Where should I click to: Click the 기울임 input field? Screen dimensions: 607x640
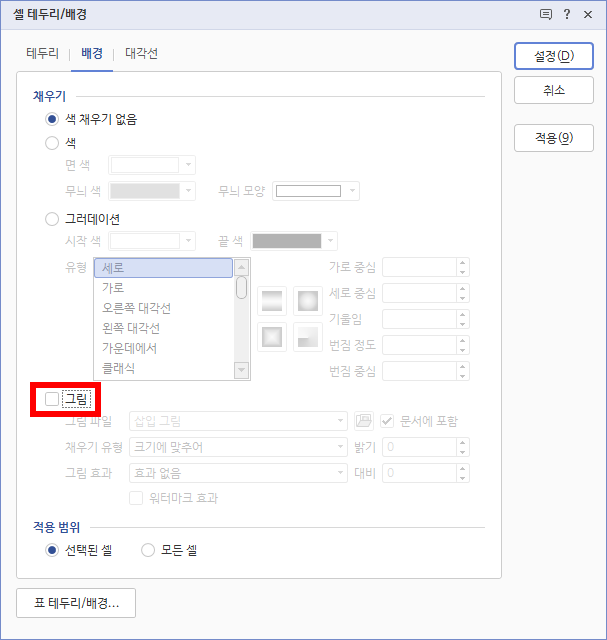[x=419, y=319]
